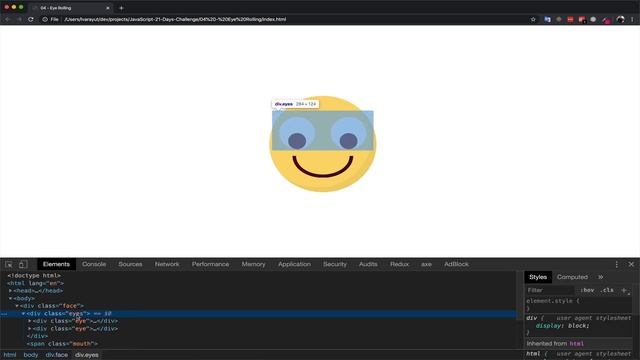The image size is (640, 360).
Task: Click the address bar file URL
Action: pyautogui.click(x=175, y=19)
